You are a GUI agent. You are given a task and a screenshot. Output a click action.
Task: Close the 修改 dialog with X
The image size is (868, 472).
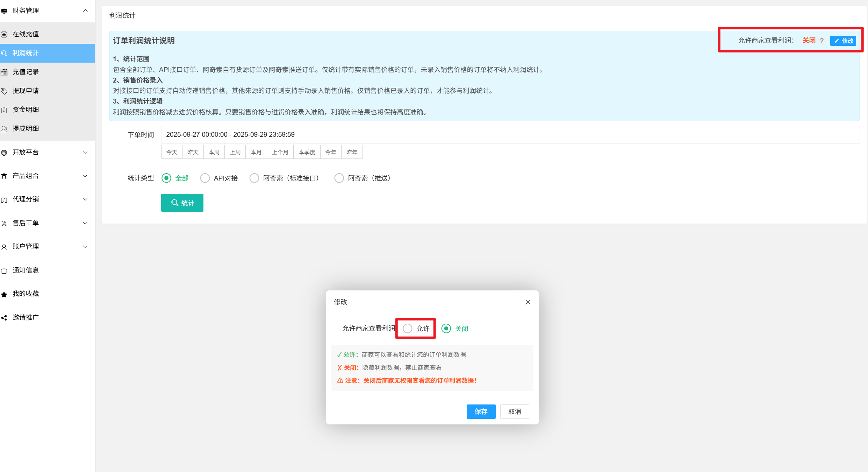(528, 302)
